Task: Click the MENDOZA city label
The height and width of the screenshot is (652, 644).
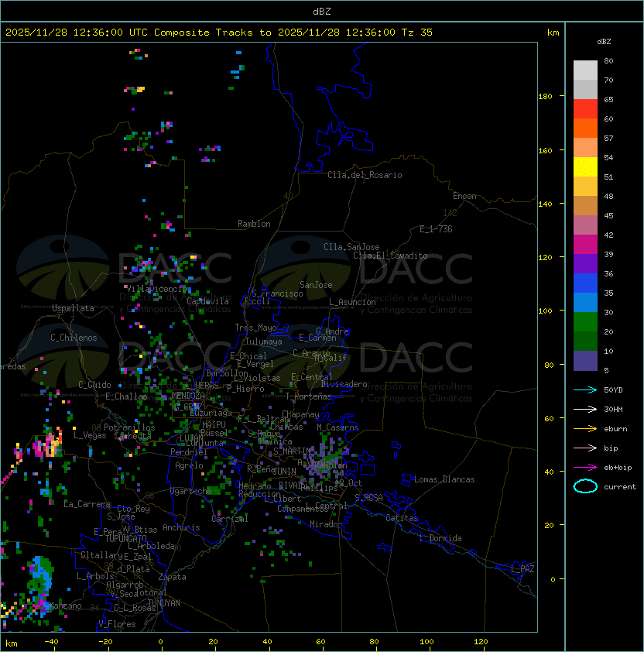Action: [188, 396]
